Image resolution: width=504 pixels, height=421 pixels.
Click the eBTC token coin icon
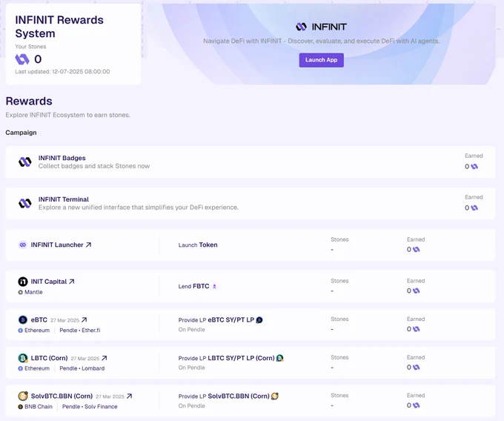(23, 319)
